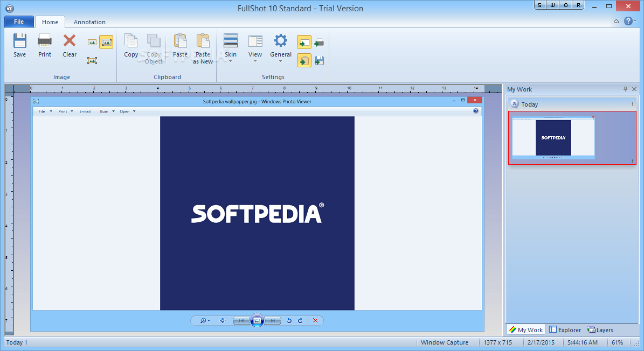Click rotate counterclockwise in captured Photo Viewer
Viewport: 644px width, 351px height.
pos(289,321)
